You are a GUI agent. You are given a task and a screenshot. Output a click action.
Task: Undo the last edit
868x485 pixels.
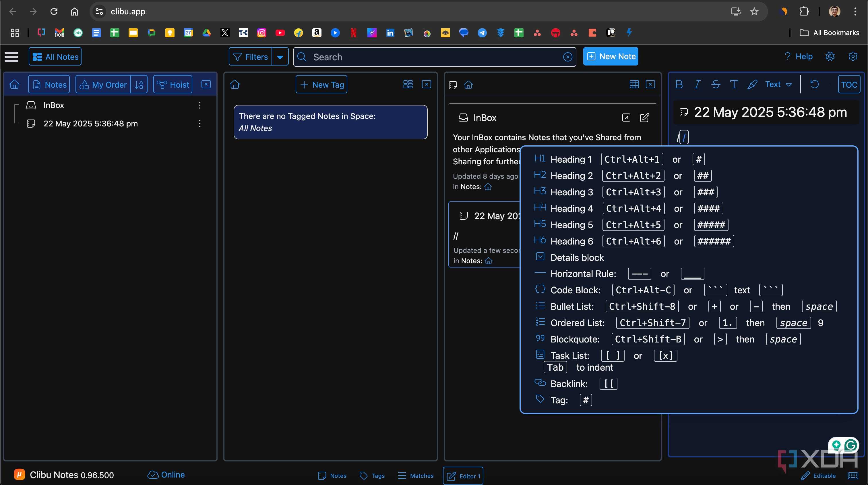pos(814,84)
